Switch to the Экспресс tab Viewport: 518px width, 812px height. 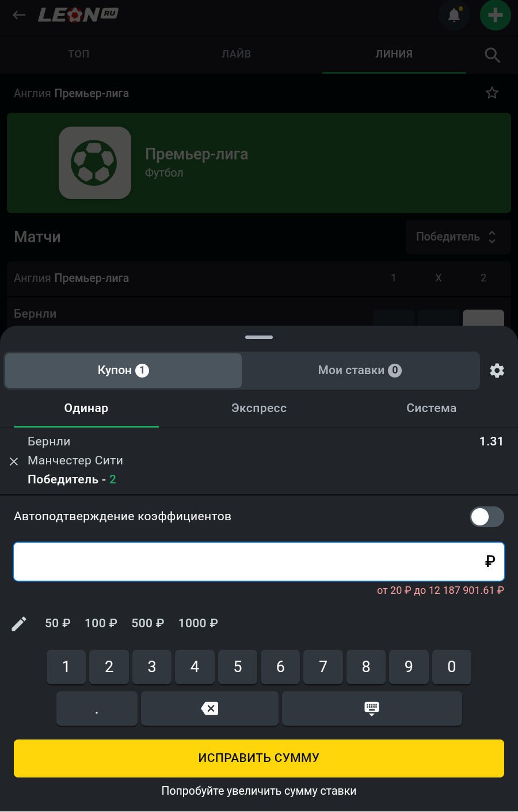coord(259,408)
